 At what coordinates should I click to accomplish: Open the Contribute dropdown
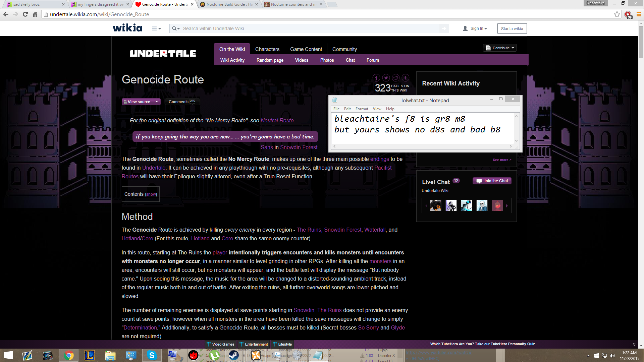[500, 48]
